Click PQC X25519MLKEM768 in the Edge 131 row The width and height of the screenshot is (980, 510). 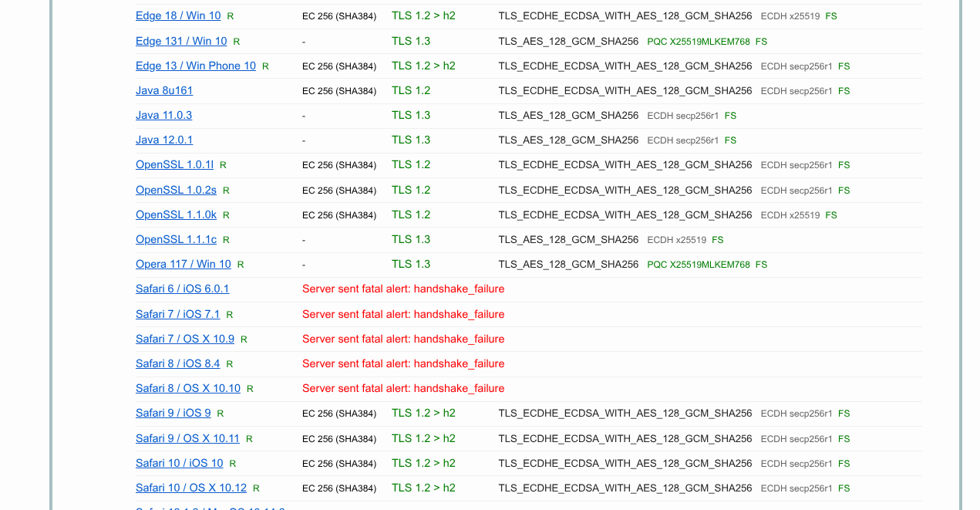(699, 42)
